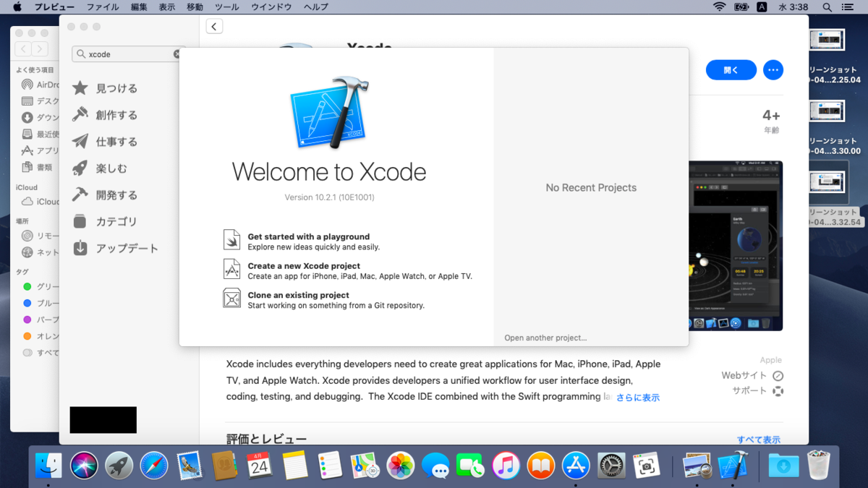Select the purple tag in Finder sidebar
This screenshot has width=868, height=488.
41,320
